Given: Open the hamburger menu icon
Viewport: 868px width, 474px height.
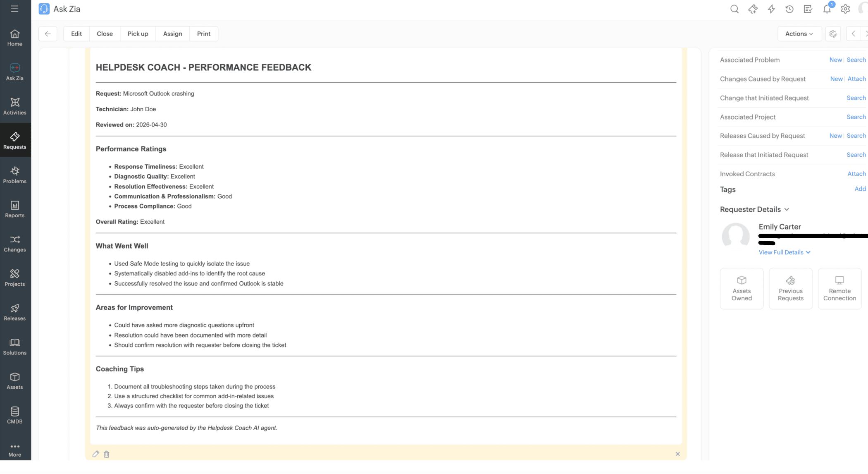Looking at the screenshot, I should (14, 9).
